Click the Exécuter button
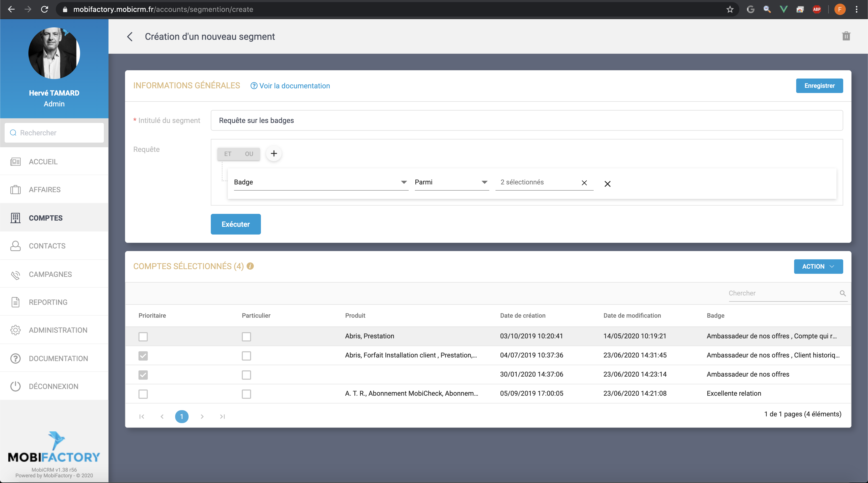Screen dimensions: 868x483 point(236,224)
